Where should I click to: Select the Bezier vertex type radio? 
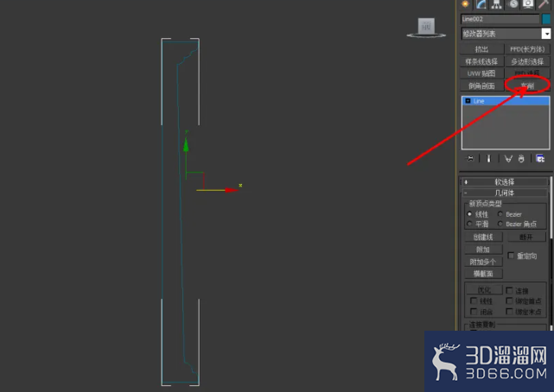click(500, 214)
